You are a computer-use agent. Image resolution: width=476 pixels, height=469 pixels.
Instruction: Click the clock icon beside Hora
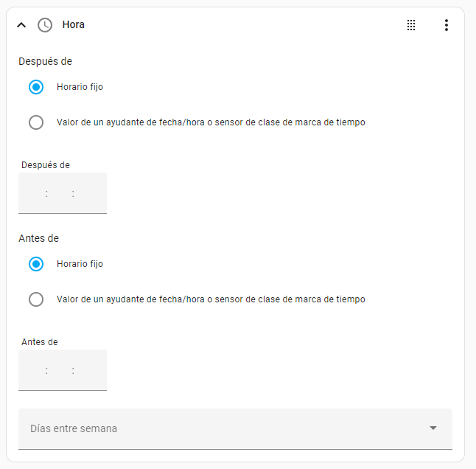(45, 25)
